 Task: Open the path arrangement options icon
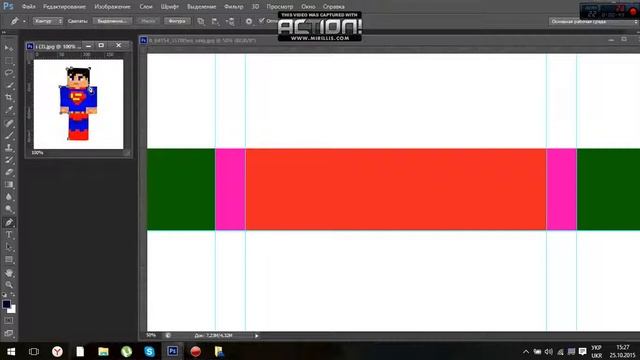(230, 21)
